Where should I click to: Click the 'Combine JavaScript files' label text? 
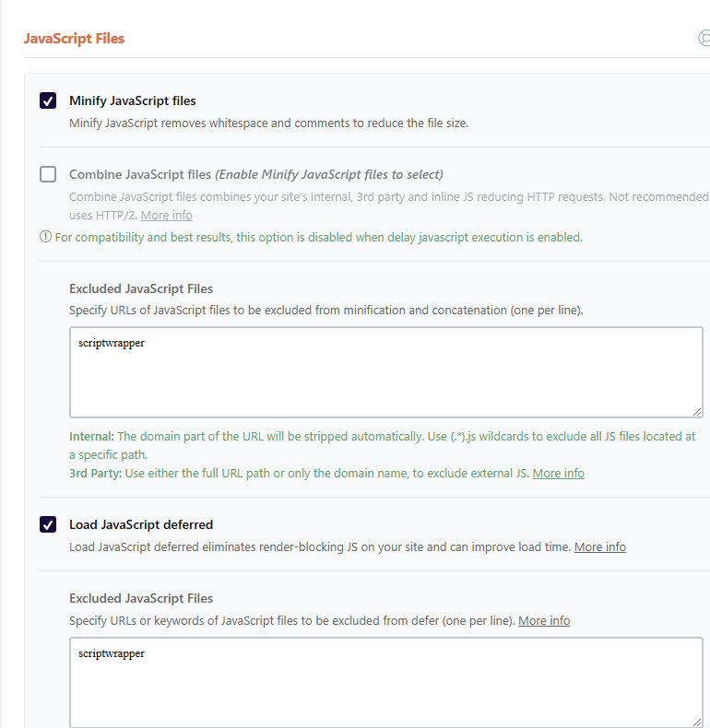140,174
